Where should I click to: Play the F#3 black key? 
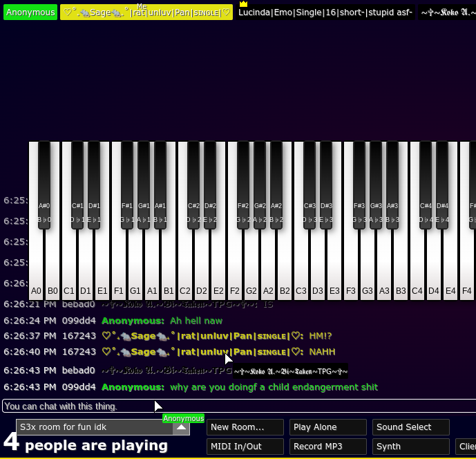point(359,185)
